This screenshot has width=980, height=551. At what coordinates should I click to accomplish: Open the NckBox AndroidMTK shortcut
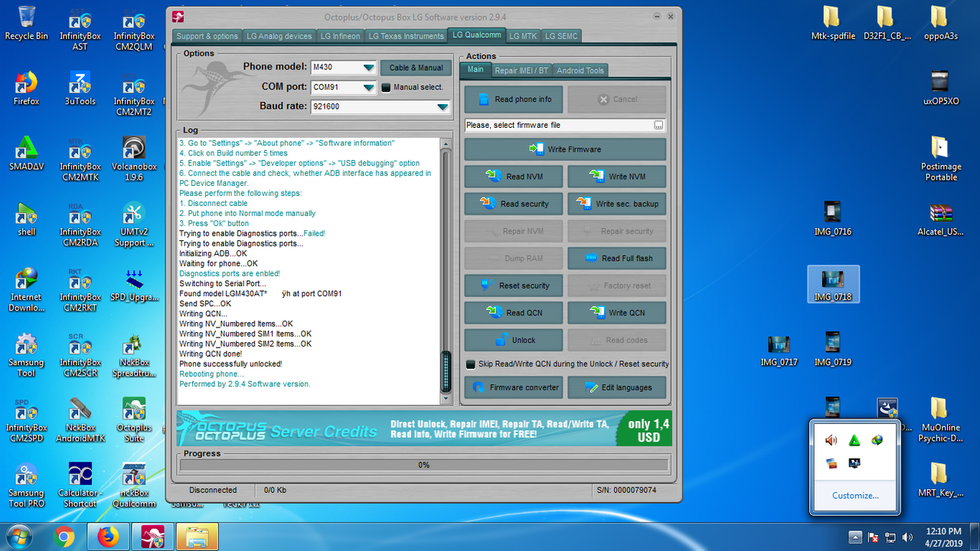tap(80, 420)
